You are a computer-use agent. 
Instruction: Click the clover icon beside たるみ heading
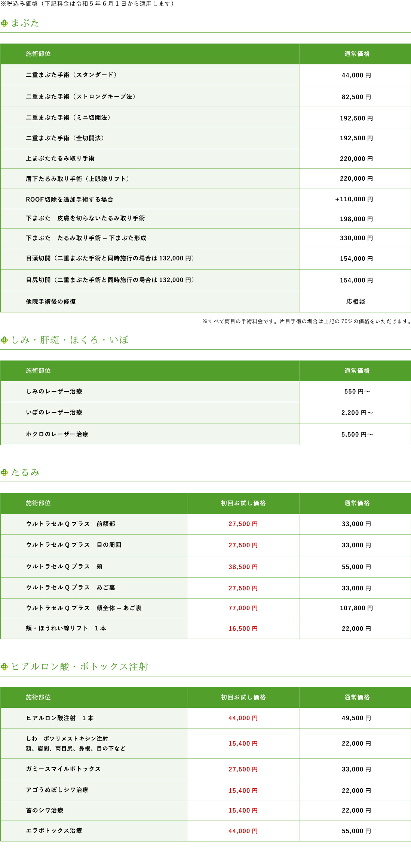[4, 473]
